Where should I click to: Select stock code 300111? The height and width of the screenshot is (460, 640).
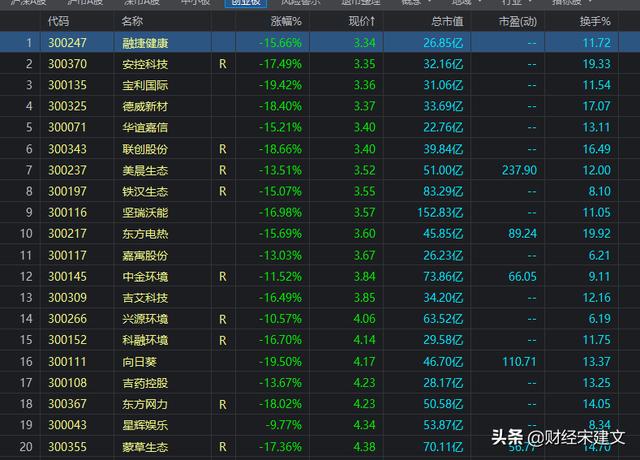pyautogui.click(x=67, y=362)
